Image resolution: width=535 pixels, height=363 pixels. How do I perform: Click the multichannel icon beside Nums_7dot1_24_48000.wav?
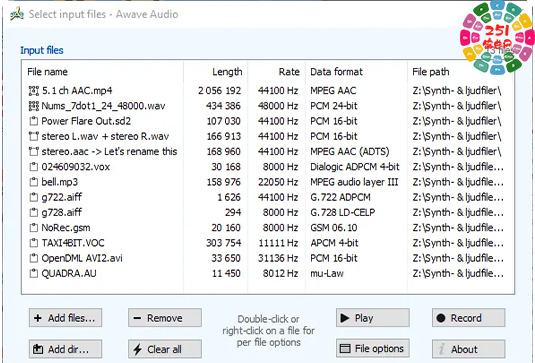tap(33, 106)
